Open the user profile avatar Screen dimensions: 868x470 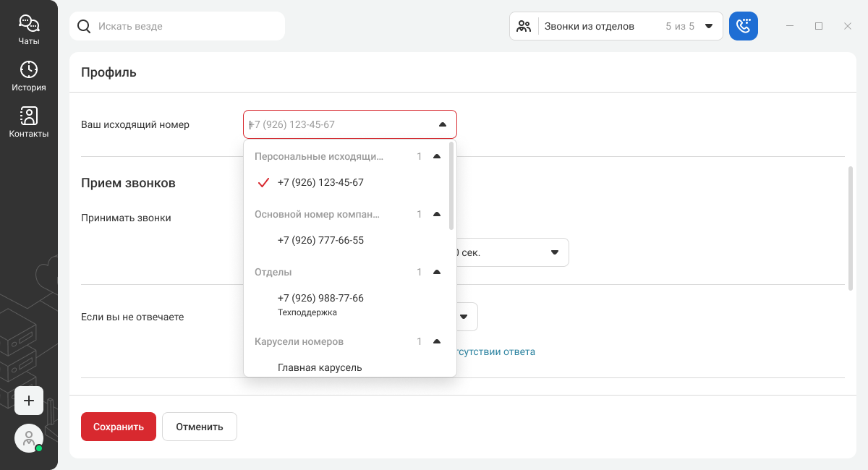click(29, 438)
